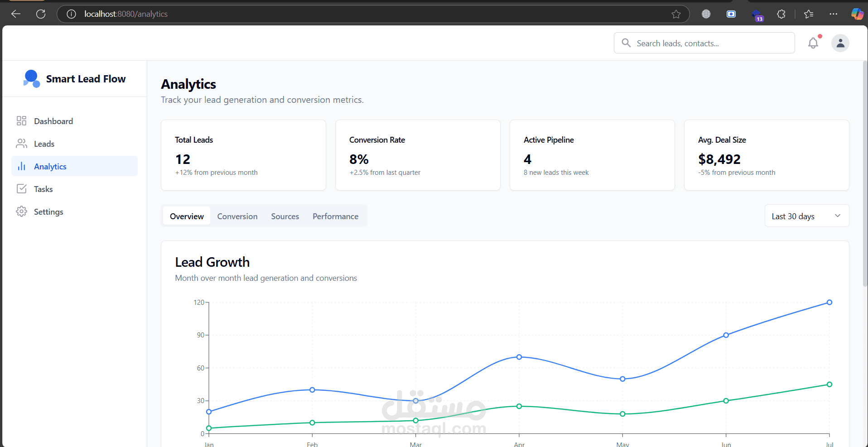Viewport: 868px width, 447px height.
Task: Expand the Last 30 days dropdown
Action: pos(806,216)
